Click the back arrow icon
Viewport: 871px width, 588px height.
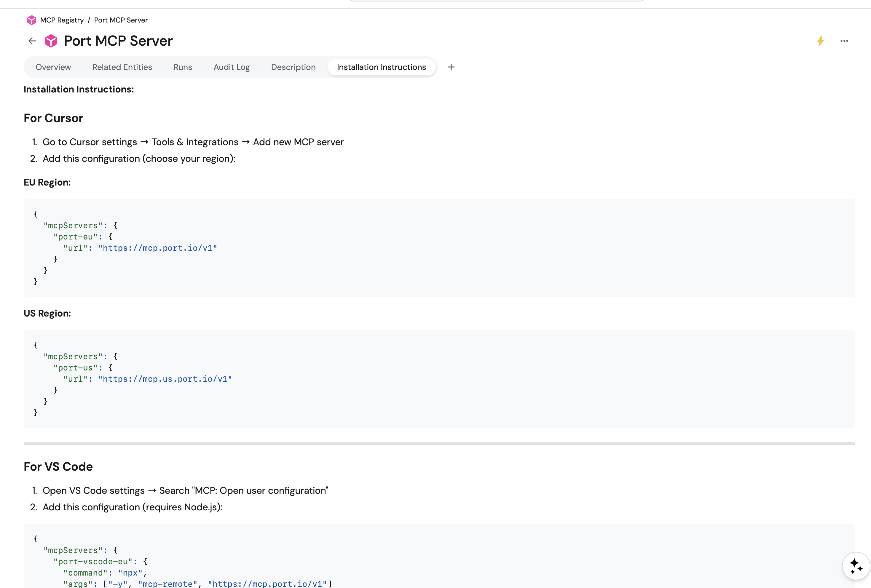32,41
